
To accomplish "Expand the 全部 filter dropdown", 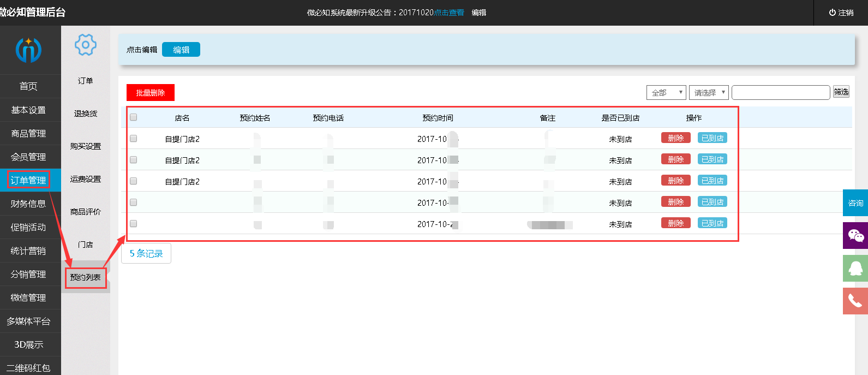I will coord(666,93).
